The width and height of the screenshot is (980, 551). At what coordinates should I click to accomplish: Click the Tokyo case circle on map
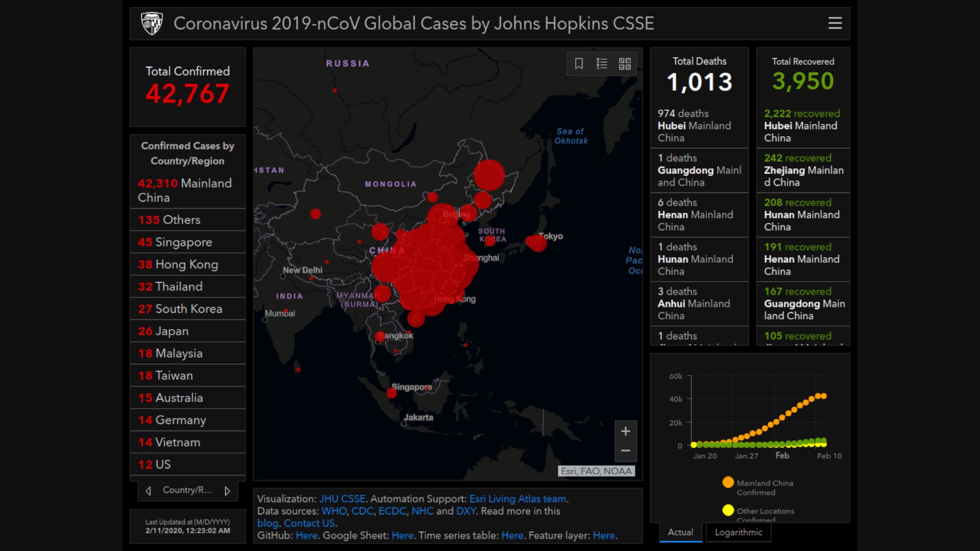(538, 243)
